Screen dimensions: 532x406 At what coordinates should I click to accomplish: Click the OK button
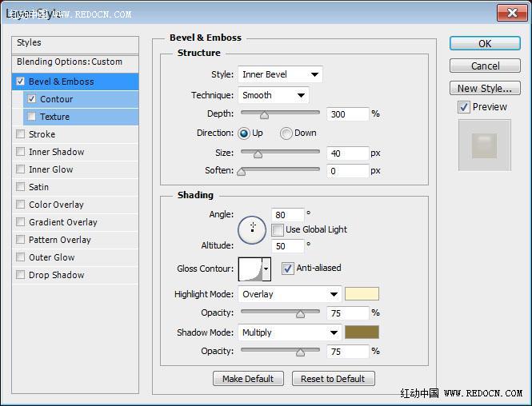coord(485,43)
